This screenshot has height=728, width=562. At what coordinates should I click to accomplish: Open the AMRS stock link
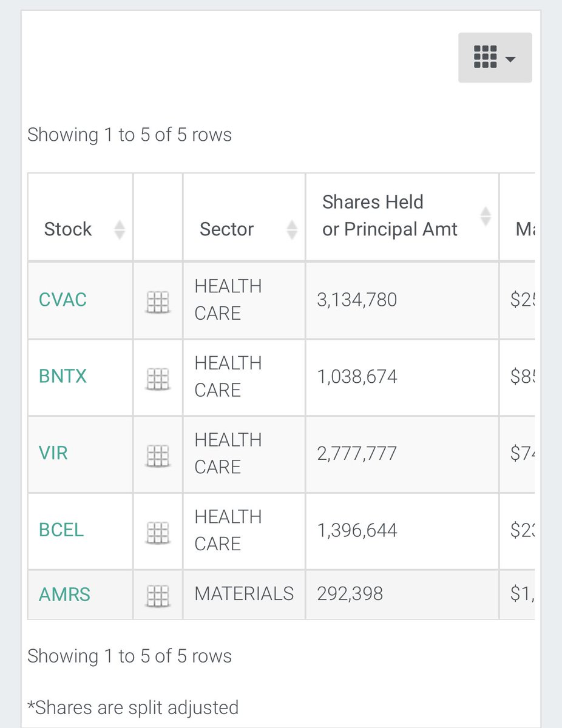pyautogui.click(x=64, y=594)
